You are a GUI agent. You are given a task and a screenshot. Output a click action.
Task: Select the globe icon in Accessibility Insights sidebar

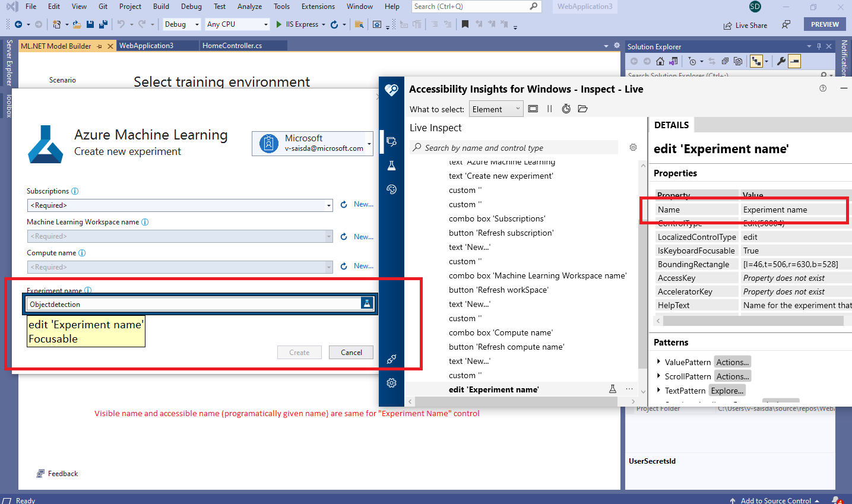391,189
